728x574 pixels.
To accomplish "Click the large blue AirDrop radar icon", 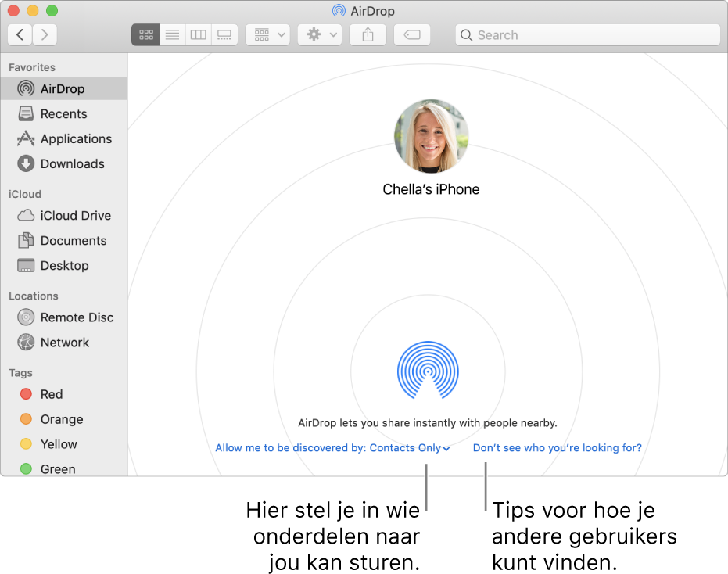I will [x=428, y=370].
